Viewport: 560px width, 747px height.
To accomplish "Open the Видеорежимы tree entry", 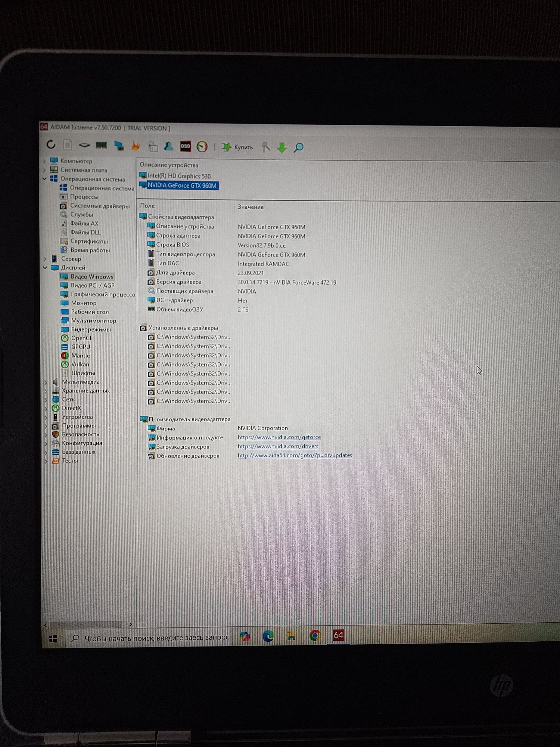I will (91, 329).
